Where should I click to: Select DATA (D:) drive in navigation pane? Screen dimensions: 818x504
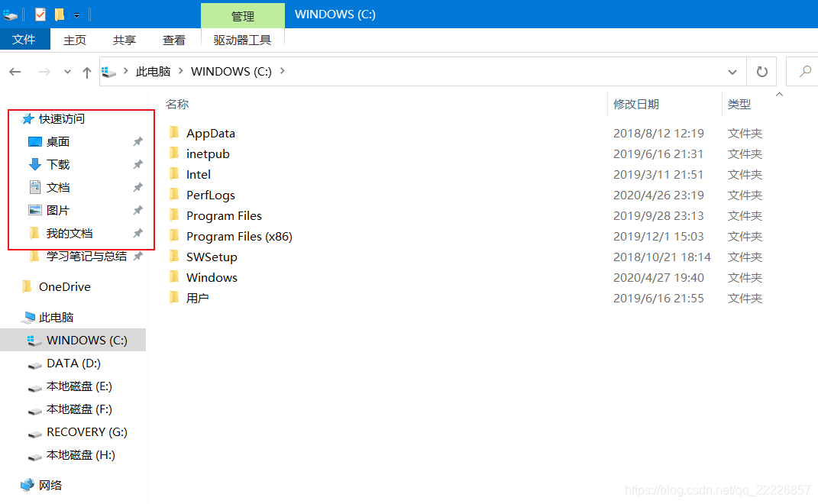pyautogui.click(x=73, y=363)
